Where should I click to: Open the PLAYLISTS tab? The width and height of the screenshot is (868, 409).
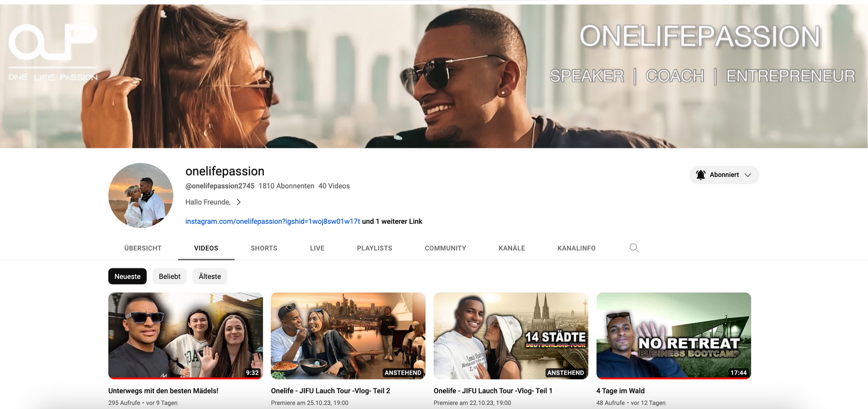374,248
